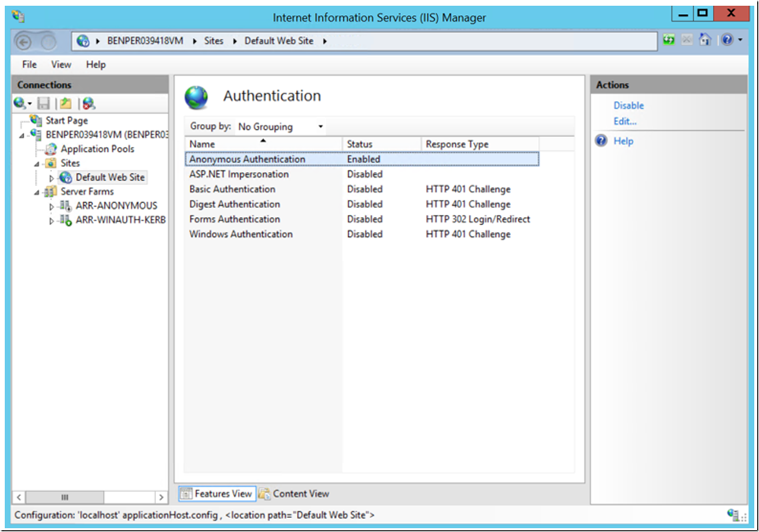Click Default Web Site in address breadcrumb
The width and height of the screenshot is (759, 532).
pyautogui.click(x=279, y=41)
